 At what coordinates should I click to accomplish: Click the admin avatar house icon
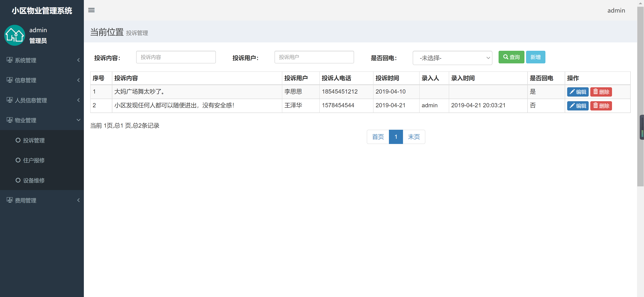(x=14, y=35)
